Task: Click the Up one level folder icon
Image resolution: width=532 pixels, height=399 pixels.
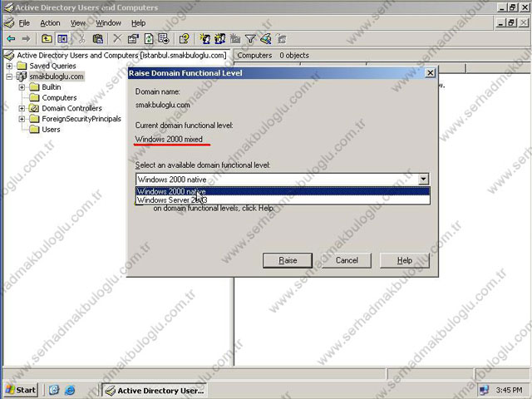Action: click(47, 39)
